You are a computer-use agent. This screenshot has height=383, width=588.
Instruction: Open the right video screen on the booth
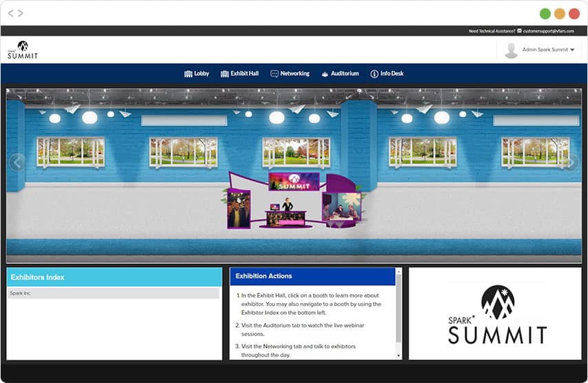tap(342, 207)
